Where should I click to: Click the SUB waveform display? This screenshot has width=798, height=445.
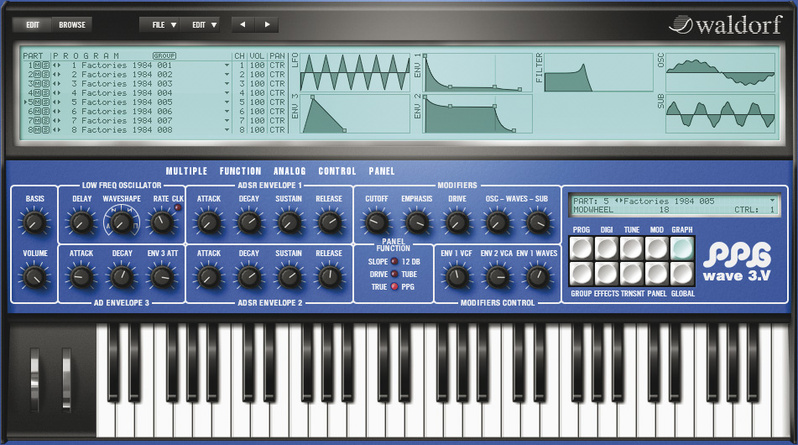720,114
